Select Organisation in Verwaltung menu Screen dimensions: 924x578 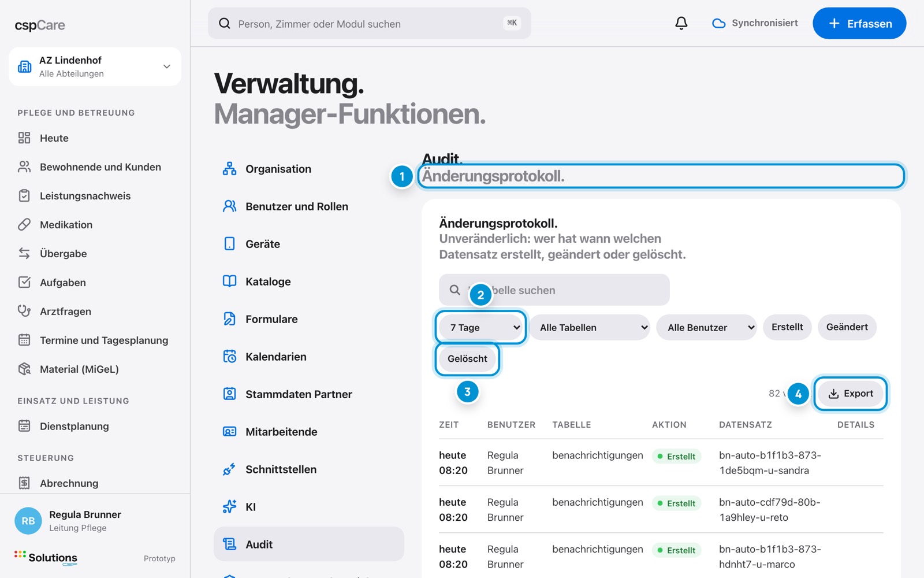309,169
